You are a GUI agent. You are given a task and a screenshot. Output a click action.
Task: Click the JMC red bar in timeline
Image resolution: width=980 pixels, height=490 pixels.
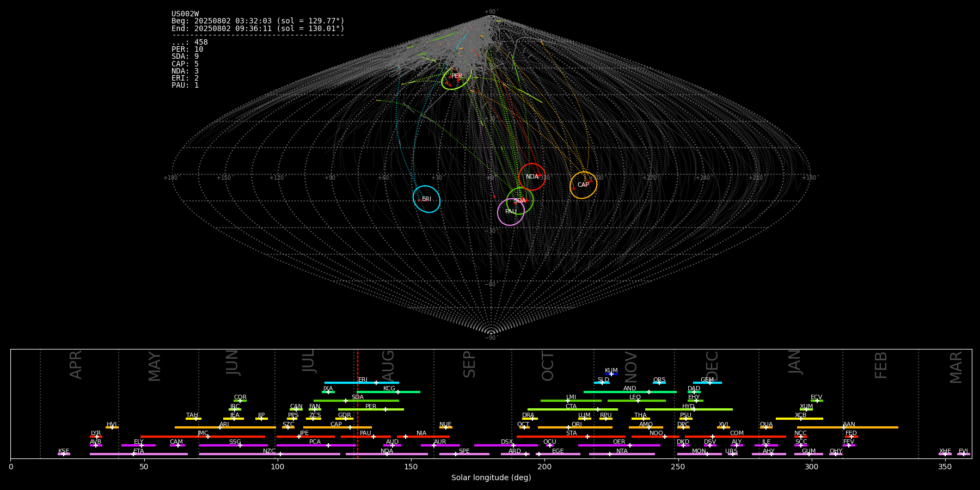(x=203, y=437)
